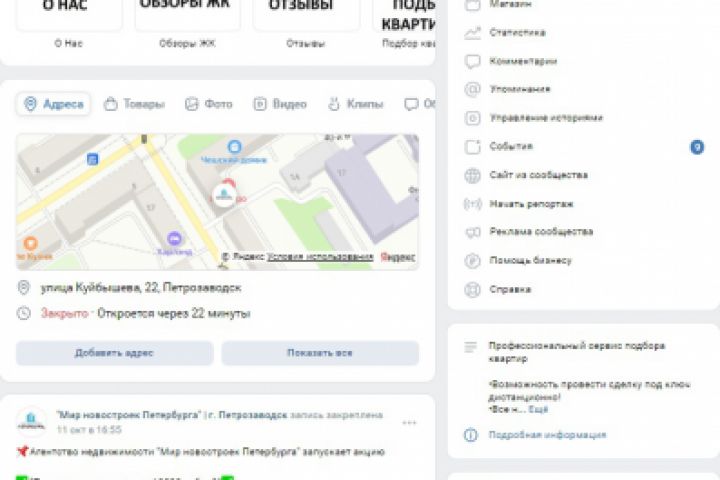Click the Помощь бизнесу icon
720x480 pixels.
click(472, 261)
